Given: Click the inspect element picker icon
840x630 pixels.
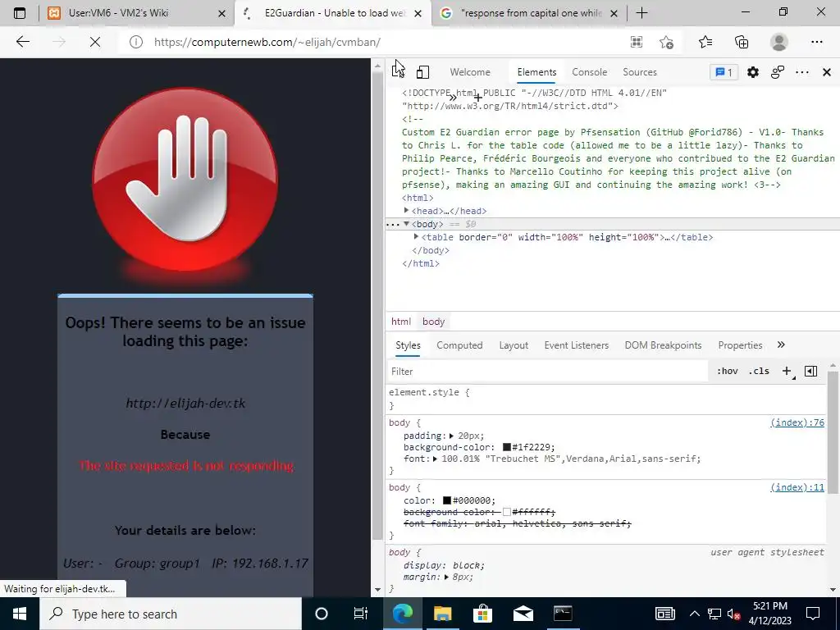Looking at the screenshot, I should pyautogui.click(x=398, y=72).
